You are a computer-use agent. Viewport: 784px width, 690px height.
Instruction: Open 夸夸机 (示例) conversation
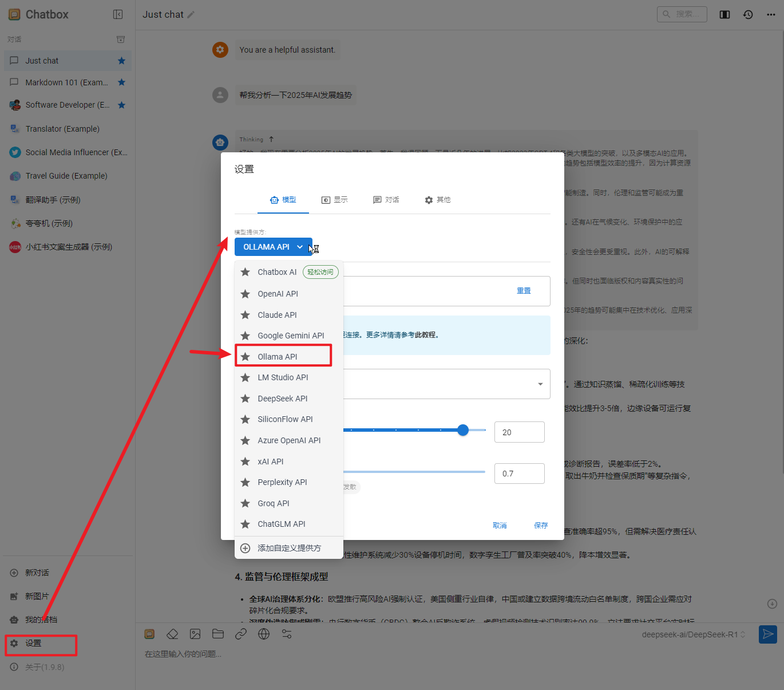pyautogui.click(x=68, y=223)
